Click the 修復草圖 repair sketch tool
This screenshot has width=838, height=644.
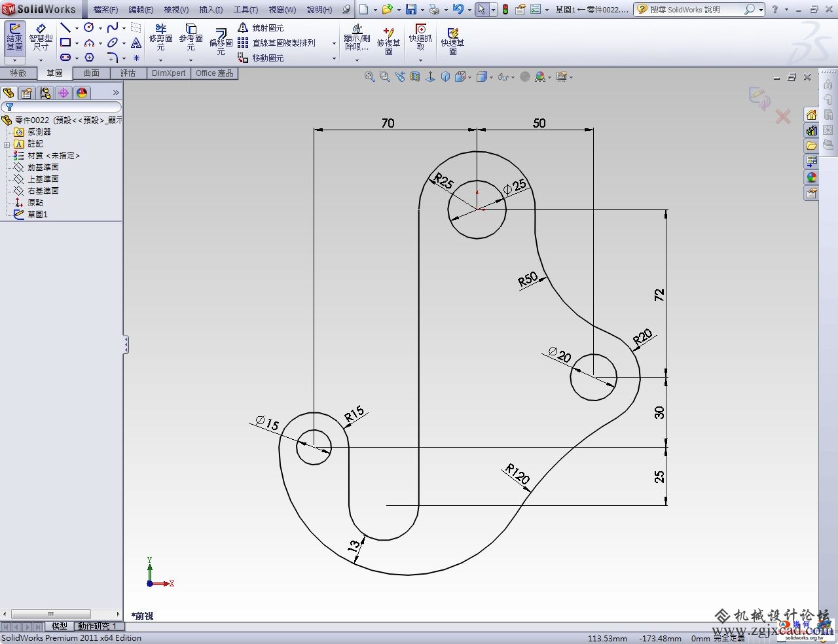[389, 41]
